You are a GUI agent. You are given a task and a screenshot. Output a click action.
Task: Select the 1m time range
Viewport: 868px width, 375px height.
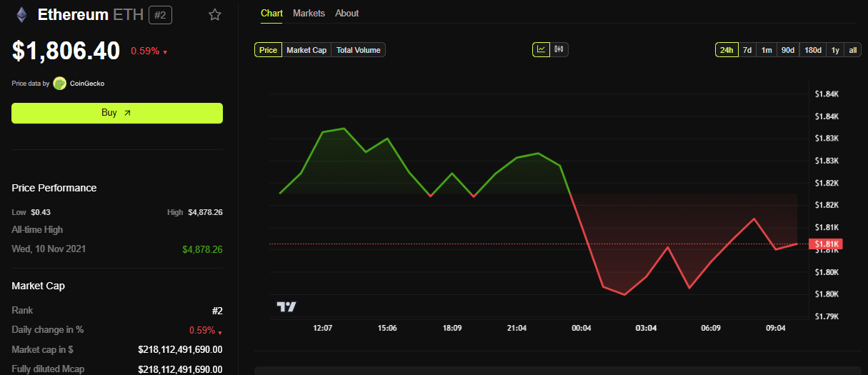tap(767, 50)
